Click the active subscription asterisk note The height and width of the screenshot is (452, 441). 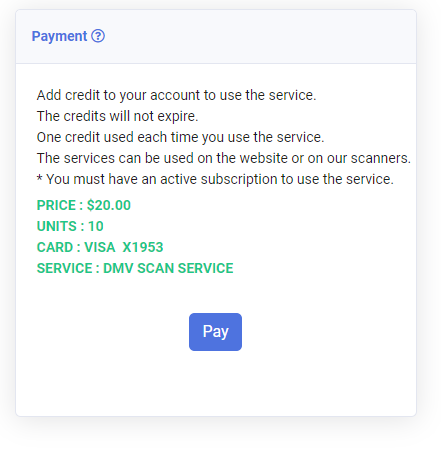[215, 179]
